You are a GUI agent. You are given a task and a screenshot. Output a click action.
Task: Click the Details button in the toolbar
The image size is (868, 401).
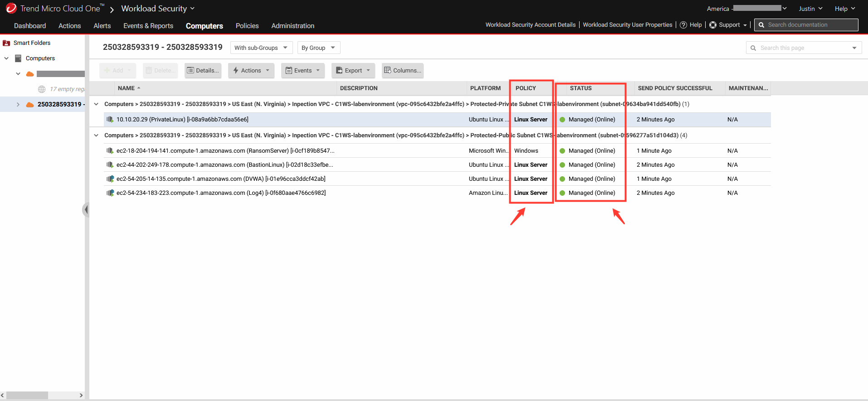tap(203, 70)
